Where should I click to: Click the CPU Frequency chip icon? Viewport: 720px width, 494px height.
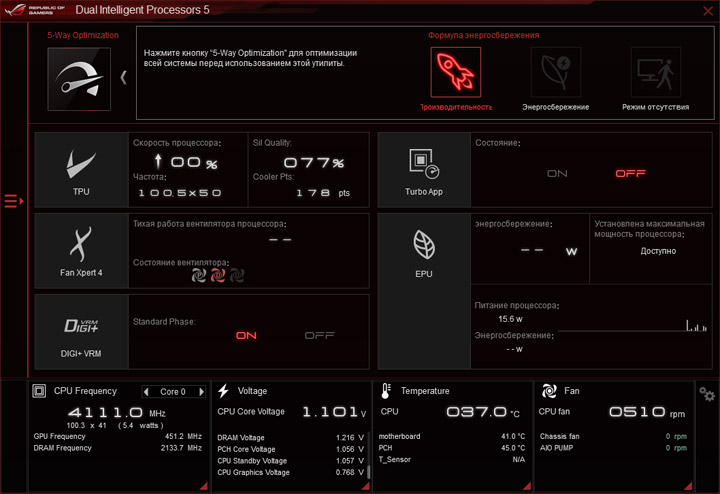pos(39,391)
